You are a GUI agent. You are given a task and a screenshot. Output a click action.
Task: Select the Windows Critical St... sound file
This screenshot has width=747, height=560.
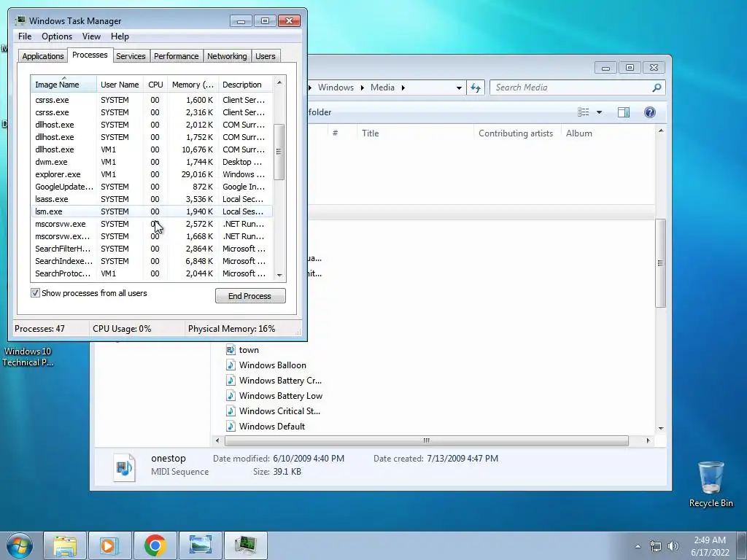pyautogui.click(x=274, y=411)
